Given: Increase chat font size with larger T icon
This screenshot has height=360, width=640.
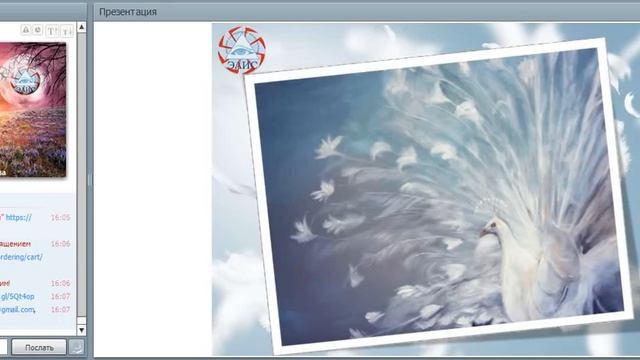Looking at the screenshot, I should (52, 31).
